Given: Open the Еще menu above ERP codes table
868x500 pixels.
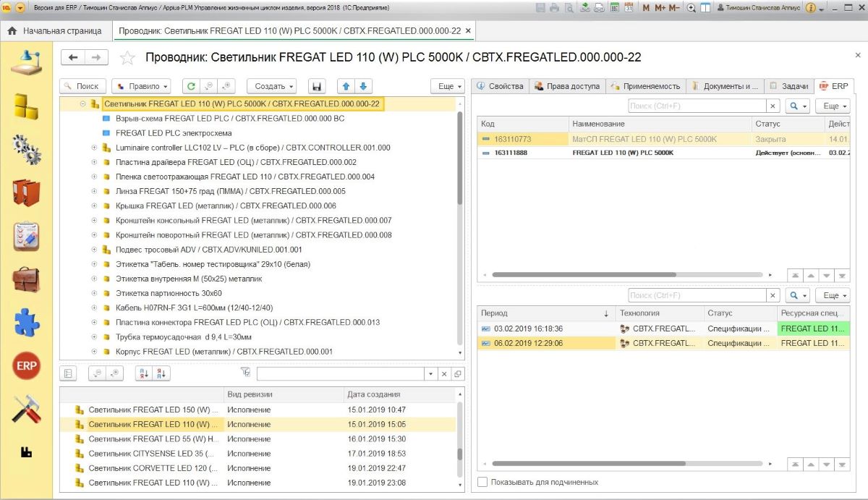Looking at the screenshot, I should coord(833,106).
